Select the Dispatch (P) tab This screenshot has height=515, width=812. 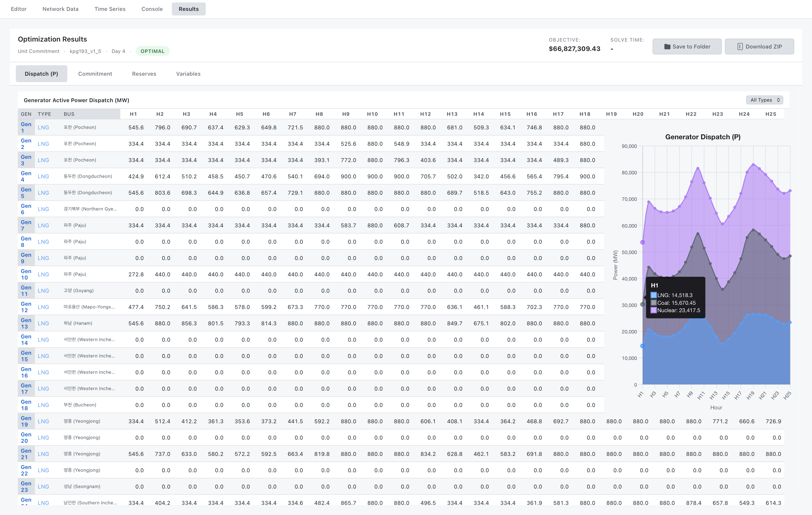[42, 73]
